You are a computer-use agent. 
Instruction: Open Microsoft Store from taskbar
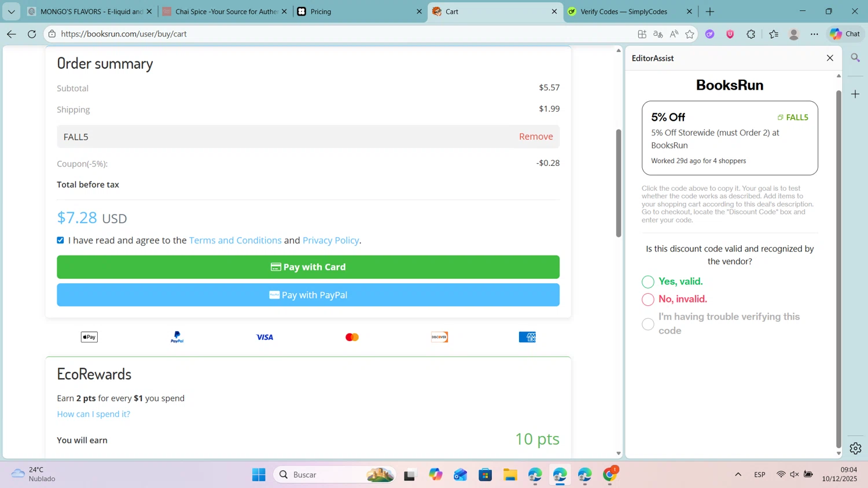click(485, 475)
